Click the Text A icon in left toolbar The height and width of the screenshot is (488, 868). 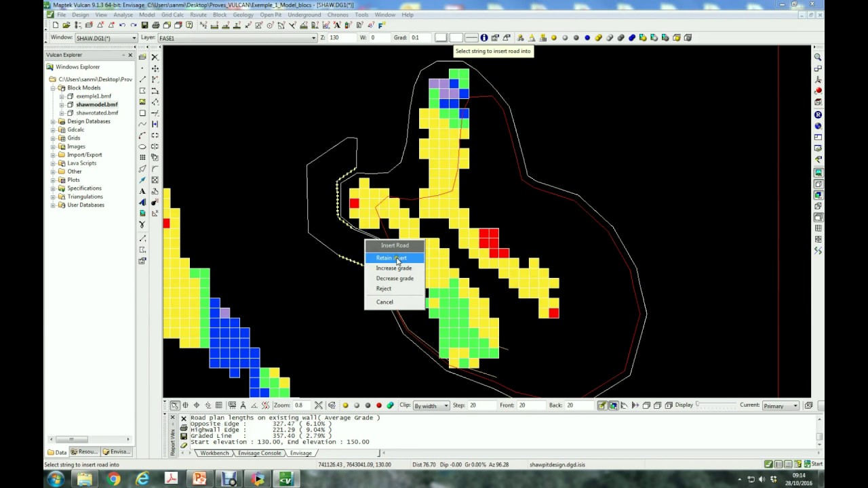[x=142, y=191]
